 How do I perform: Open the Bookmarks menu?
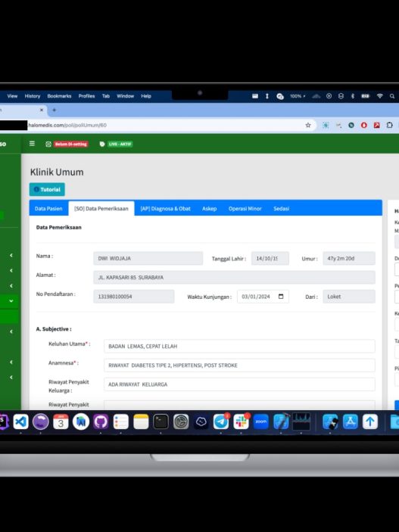click(x=59, y=96)
